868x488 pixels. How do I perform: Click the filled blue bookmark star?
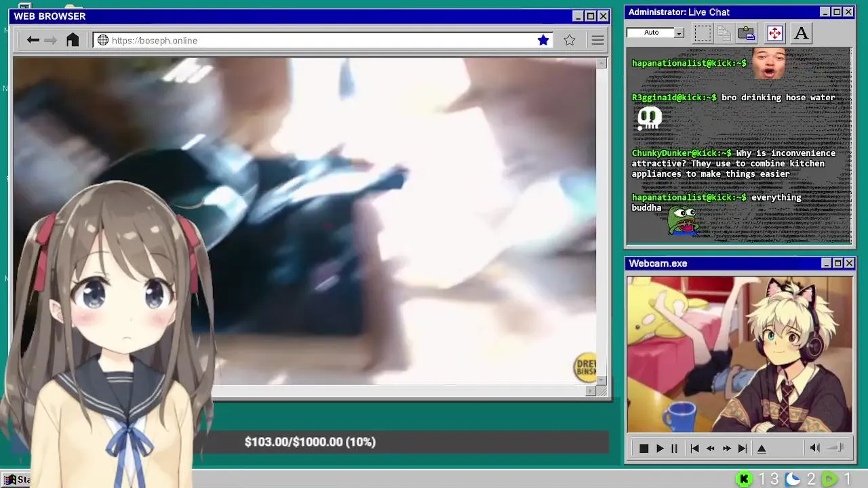(x=543, y=40)
